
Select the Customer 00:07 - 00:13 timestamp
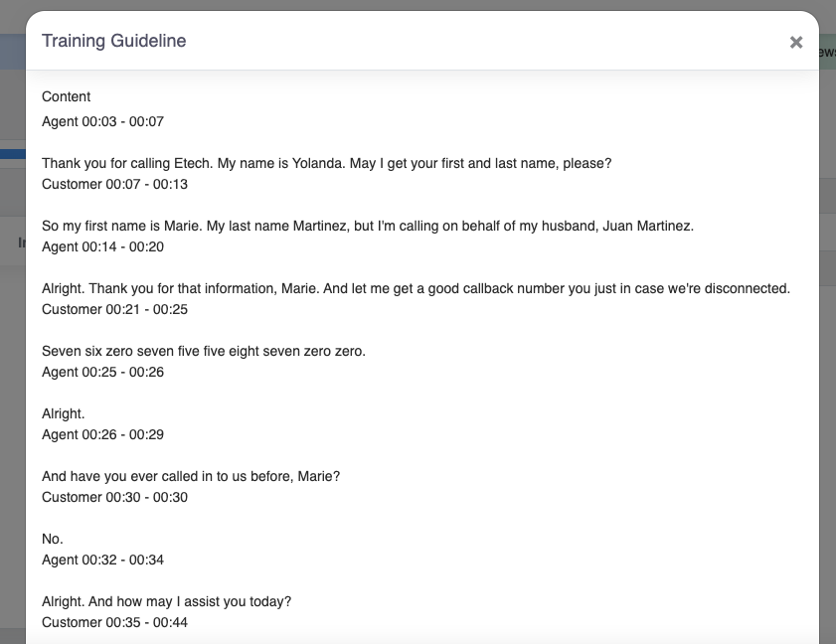(x=114, y=184)
